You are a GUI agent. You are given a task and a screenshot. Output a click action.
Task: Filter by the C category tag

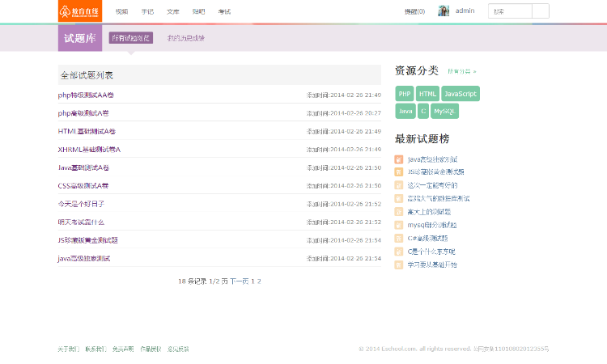pos(423,112)
